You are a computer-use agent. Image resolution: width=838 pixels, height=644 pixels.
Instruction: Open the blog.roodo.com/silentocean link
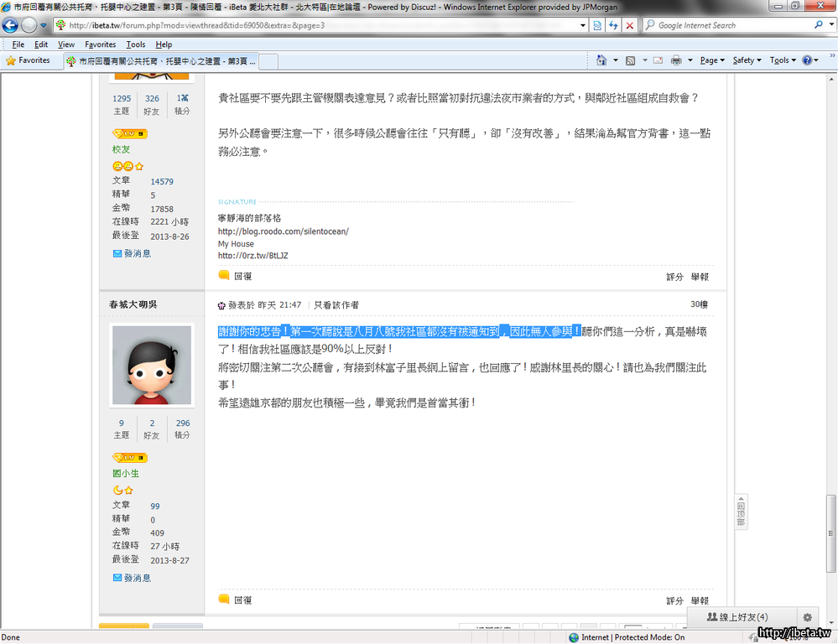tap(283, 231)
